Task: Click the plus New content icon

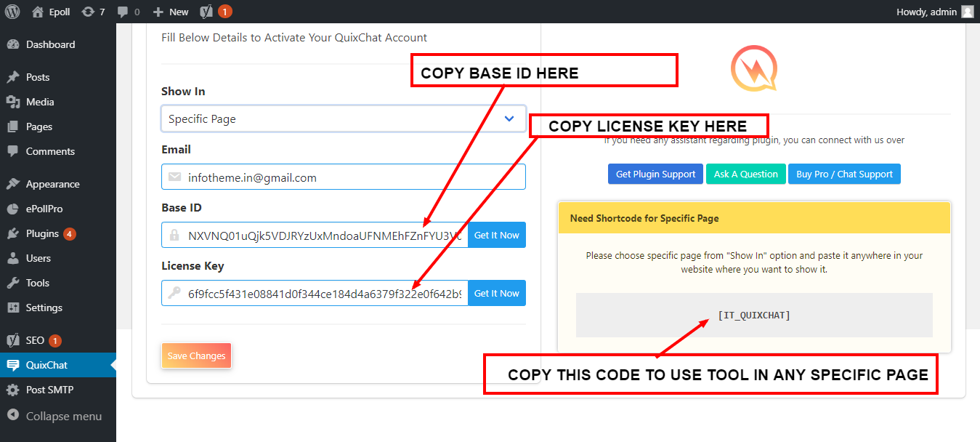Action: (158, 12)
